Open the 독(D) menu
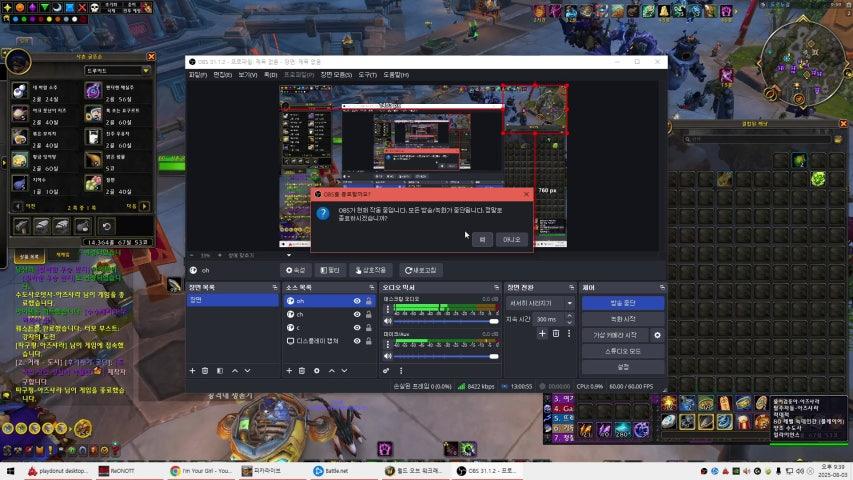Viewport: 853px width, 480px height. click(x=270, y=75)
